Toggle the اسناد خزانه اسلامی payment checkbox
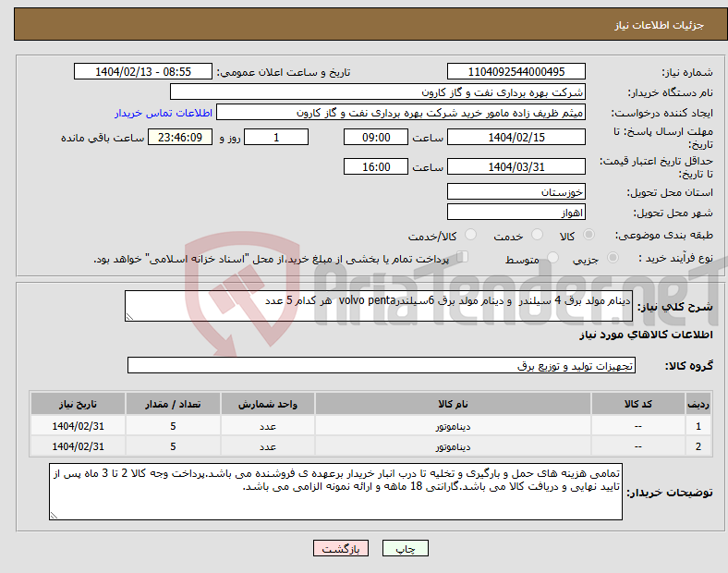The width and height of the screenshot is (728, 573). (x=463, y=257)
